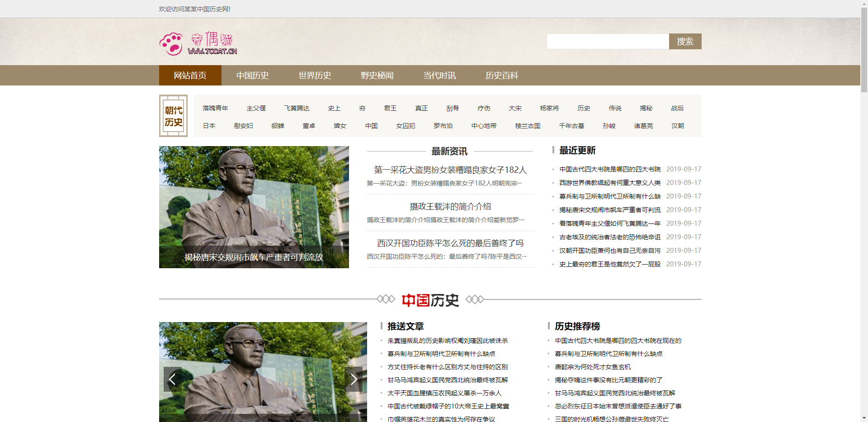The image size is (868, 422).
Task: Open the 野史秘闻 nav item
Action: coord(377,75)
